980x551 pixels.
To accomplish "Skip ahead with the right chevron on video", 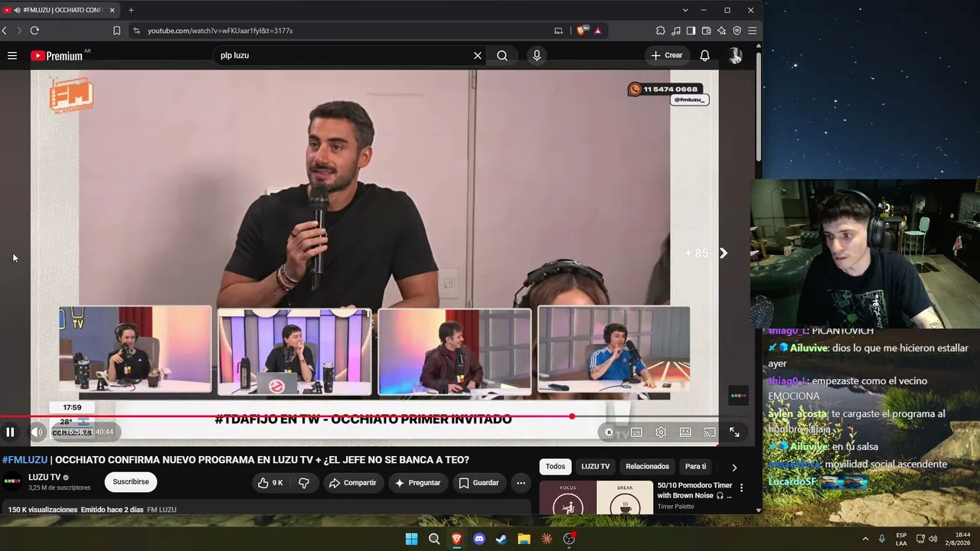I will (x=724, y=253).
